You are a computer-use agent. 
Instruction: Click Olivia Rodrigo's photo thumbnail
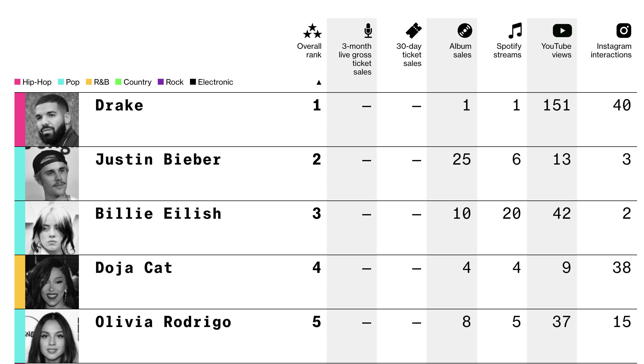tap(52, 336)
